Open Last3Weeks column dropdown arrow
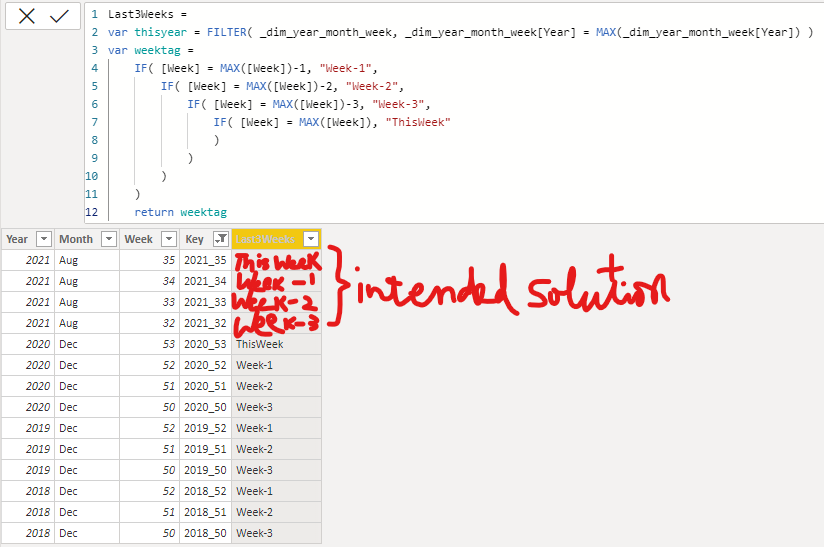Viewport: 824px width, 547px height. click(x=311, y=239)
